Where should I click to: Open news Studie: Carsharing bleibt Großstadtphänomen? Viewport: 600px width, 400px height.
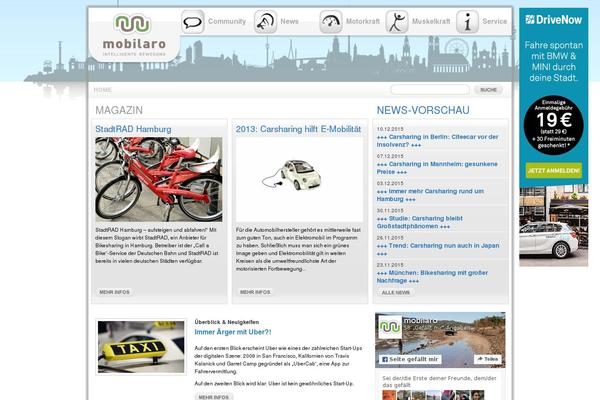(x=420, y=222)
